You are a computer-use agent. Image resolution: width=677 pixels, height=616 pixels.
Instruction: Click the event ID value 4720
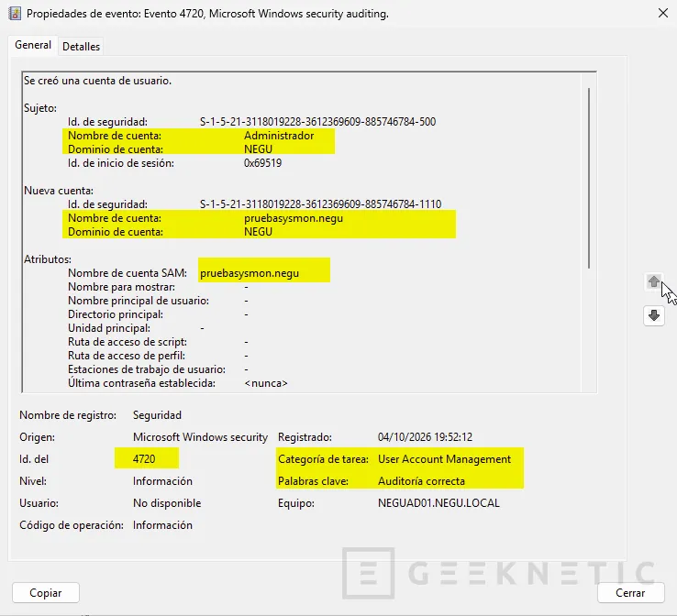click(x=144, y=459)
